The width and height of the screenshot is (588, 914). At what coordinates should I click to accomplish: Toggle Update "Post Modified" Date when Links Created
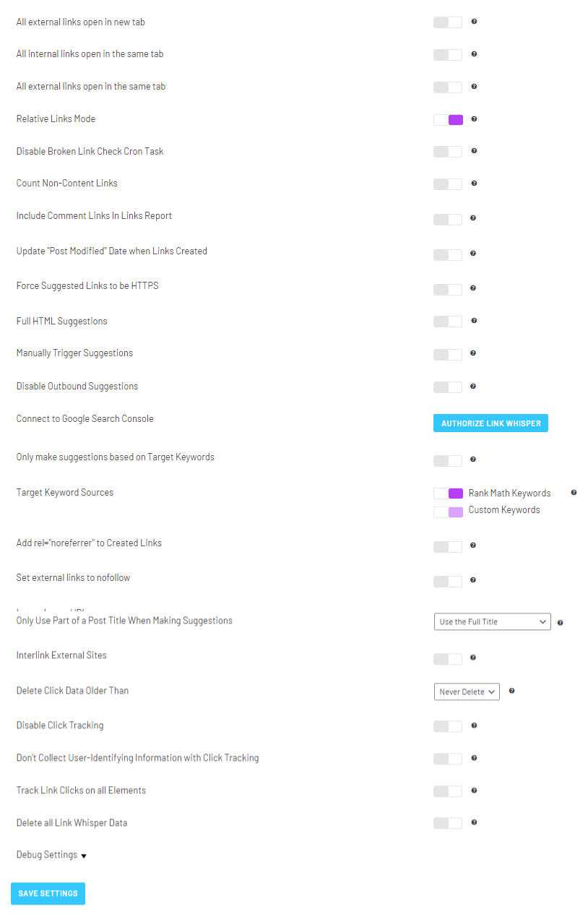(447, 254)
